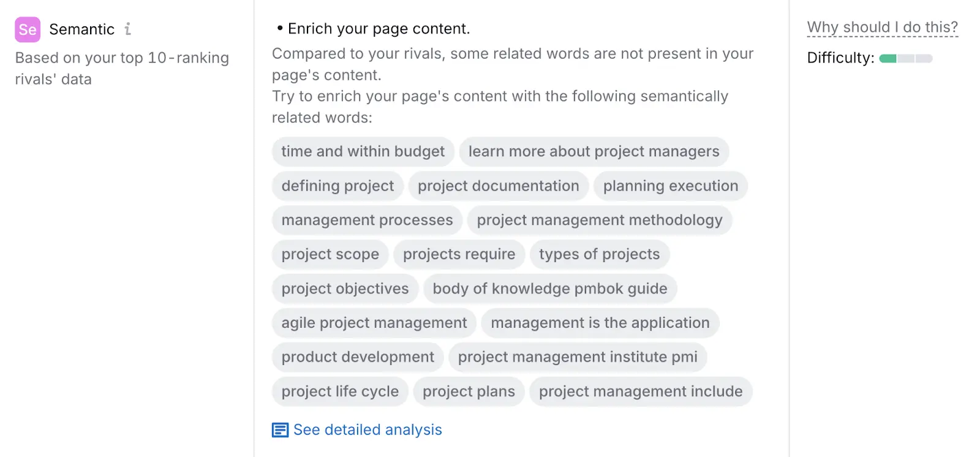
Task: Click the Why should I do this? link
Action: click(x=882, y=27)
